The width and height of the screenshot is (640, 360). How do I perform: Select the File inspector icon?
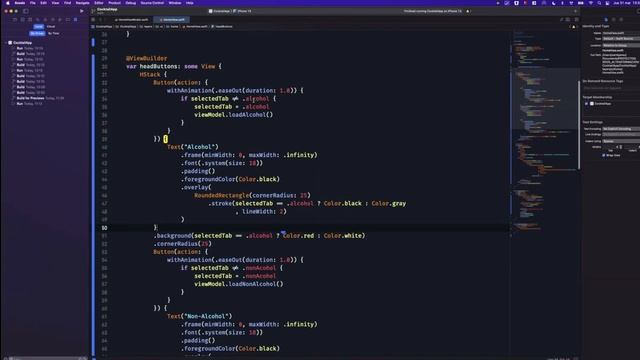click(606, 19)
